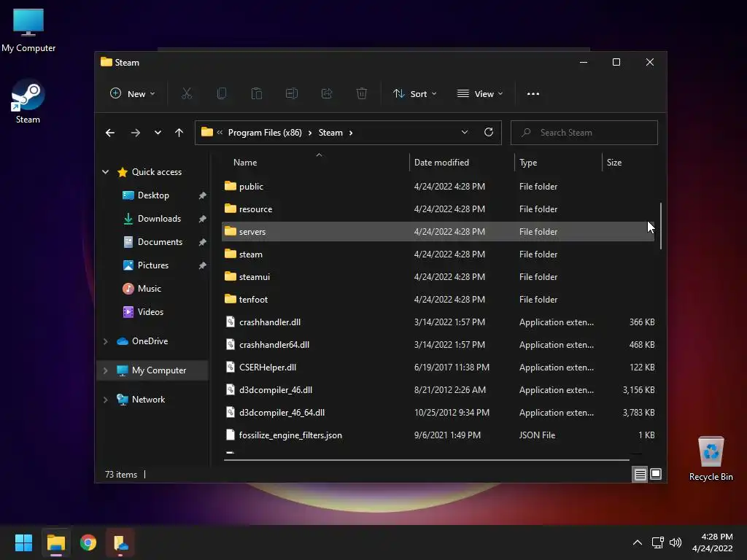Click the Steam breadcrumb segment
747x560 pixels.
coord(330,133)
